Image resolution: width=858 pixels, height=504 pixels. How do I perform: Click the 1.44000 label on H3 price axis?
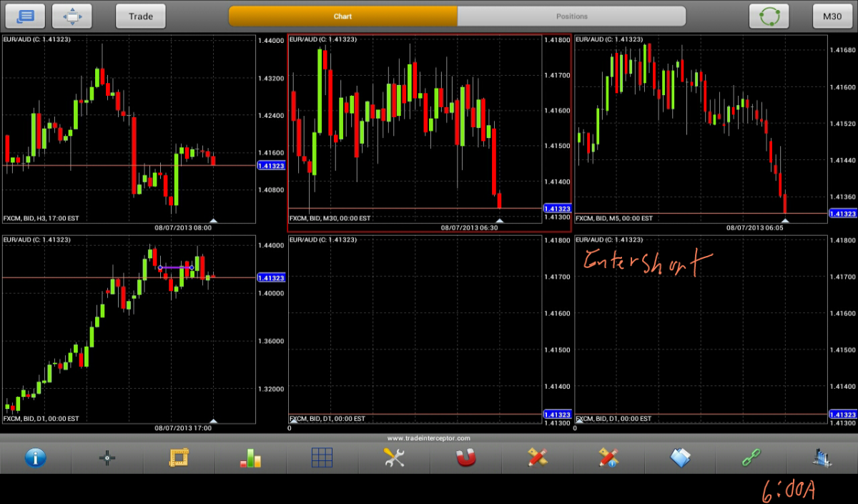point(270,41)
